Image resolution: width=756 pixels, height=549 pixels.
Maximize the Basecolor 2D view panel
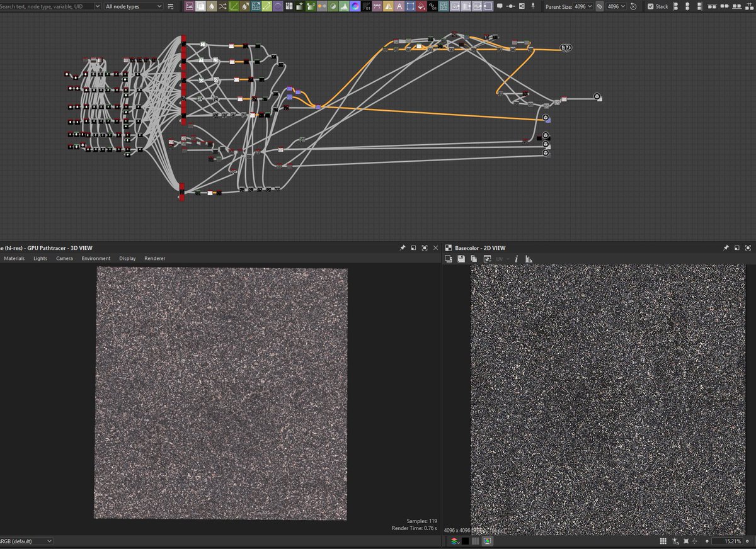click(747, 248)
